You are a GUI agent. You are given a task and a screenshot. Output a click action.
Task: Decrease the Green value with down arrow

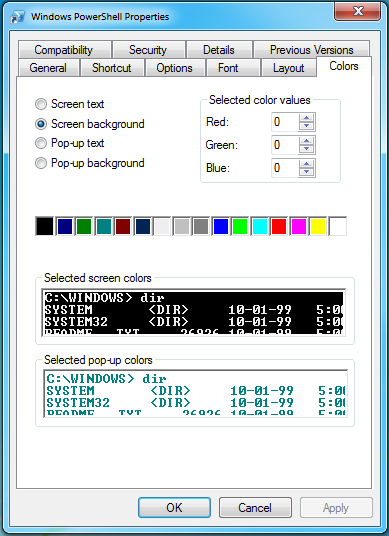pyautogui.click(x=306, y=149)
